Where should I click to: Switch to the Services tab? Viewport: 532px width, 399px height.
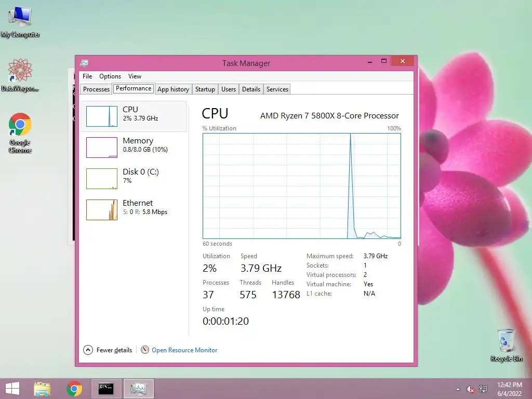[277, 89]
